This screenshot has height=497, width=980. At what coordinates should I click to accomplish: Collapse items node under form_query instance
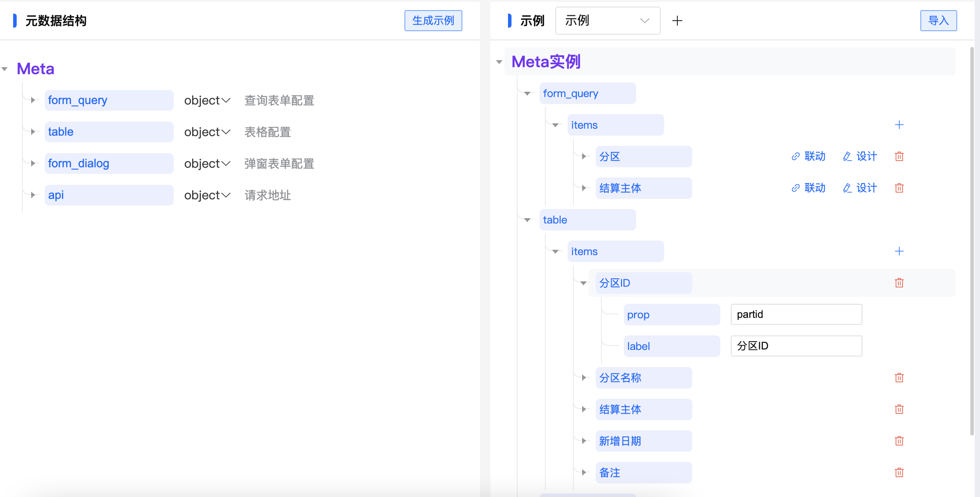click(x=555, y=125)
